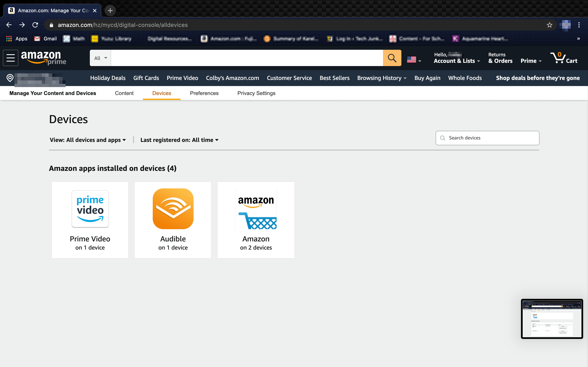The image size is (588, 367).
Task: Go to Customer Service page
Action: (289, 78)
